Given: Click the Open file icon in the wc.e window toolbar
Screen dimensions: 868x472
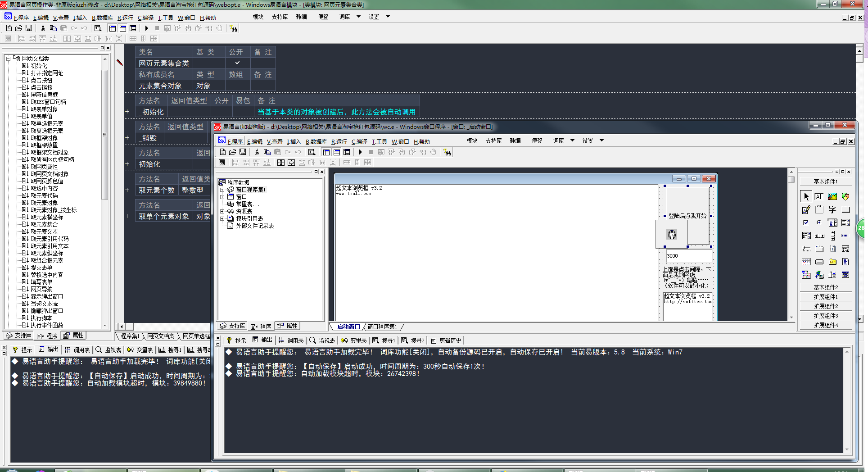Looking at the screenshot, I should point(232,152).
